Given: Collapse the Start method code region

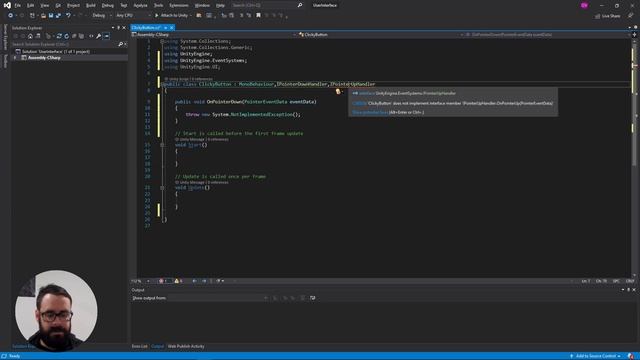Looking at the screenshot, I should (162, 145).
